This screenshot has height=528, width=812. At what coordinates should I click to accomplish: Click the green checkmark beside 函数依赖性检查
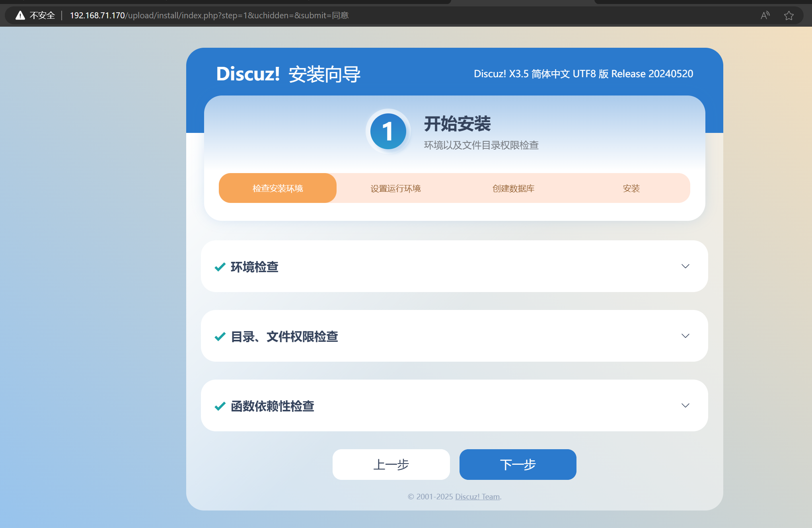click(x=220, y=406)
